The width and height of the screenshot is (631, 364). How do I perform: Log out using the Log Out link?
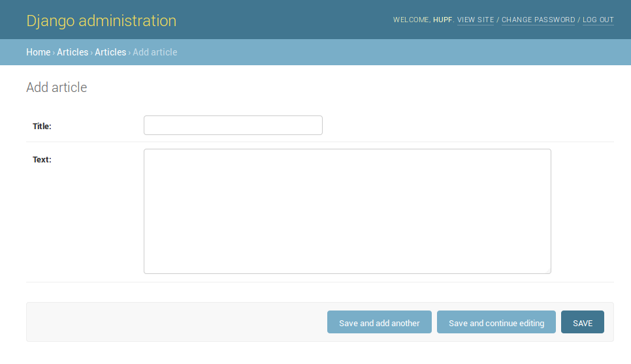pyautogui.click(x=598, y=20)
